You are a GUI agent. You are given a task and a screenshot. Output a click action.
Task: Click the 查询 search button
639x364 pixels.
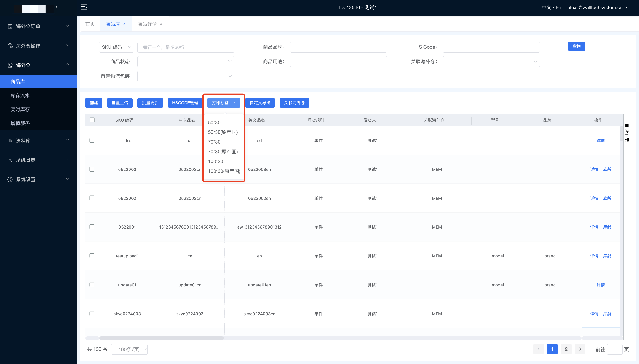[x=577, y=46]
